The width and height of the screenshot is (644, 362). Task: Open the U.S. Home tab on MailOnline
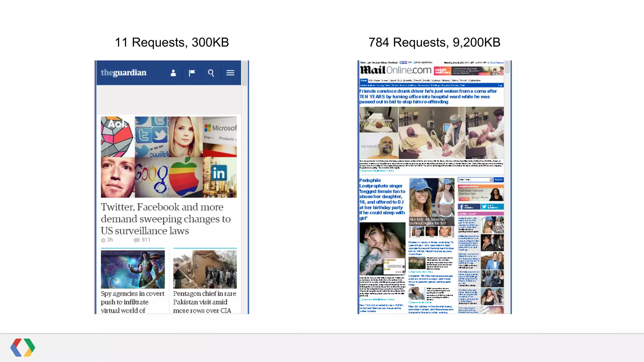(374, 80)
